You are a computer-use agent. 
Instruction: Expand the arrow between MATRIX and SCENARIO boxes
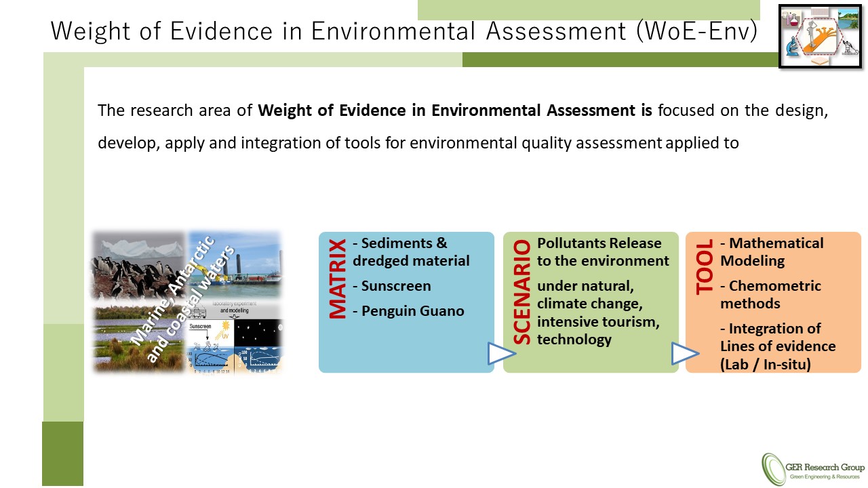[498, 353]
